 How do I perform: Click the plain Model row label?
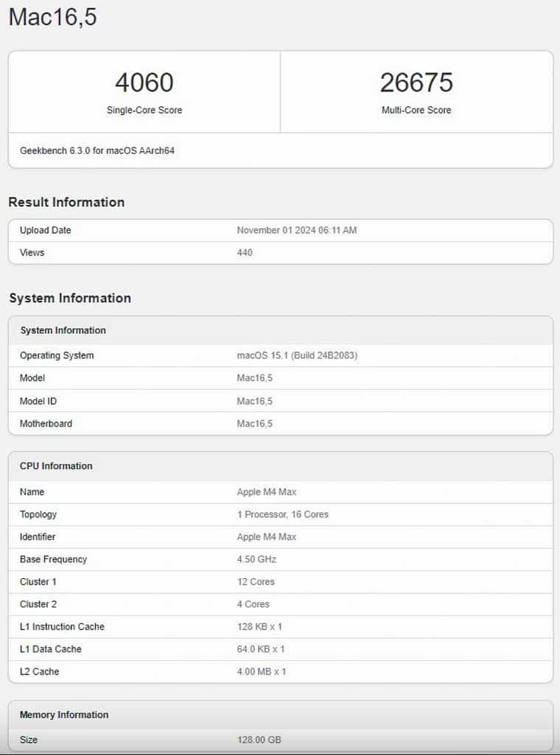tap(32, 378)
